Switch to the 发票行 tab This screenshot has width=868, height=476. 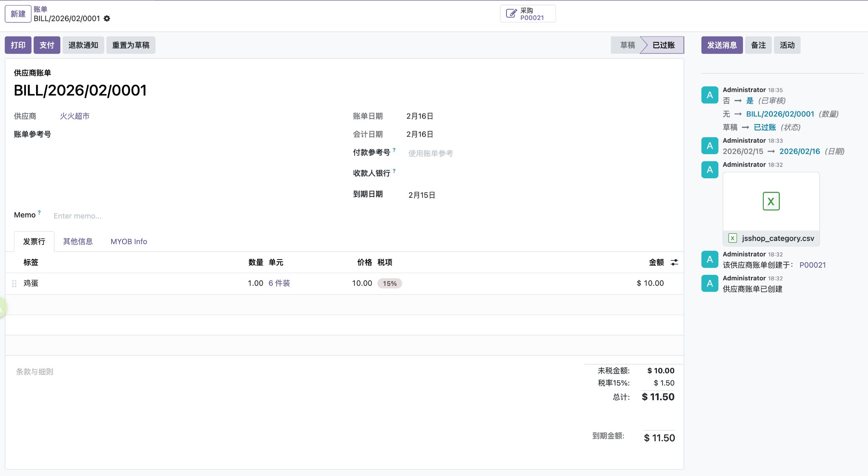pyautogui.click(x=34, y=241)
